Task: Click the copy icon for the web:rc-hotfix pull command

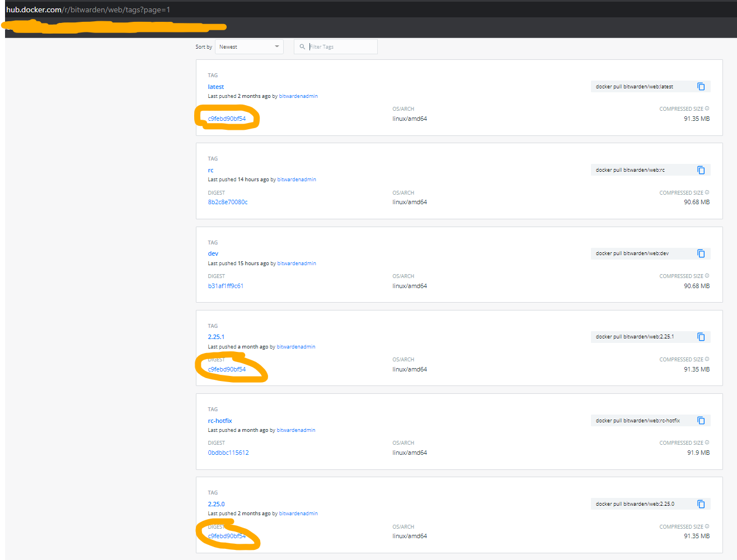Action: click(701, 420)
